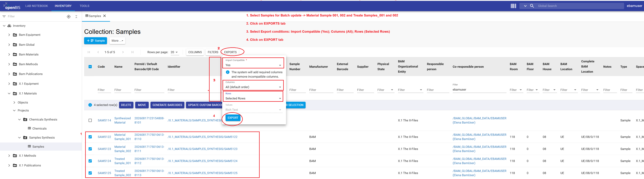Open the COLUMNS tab
The height and width of the screenshot is (179, 644).
[x=195, y=52]
